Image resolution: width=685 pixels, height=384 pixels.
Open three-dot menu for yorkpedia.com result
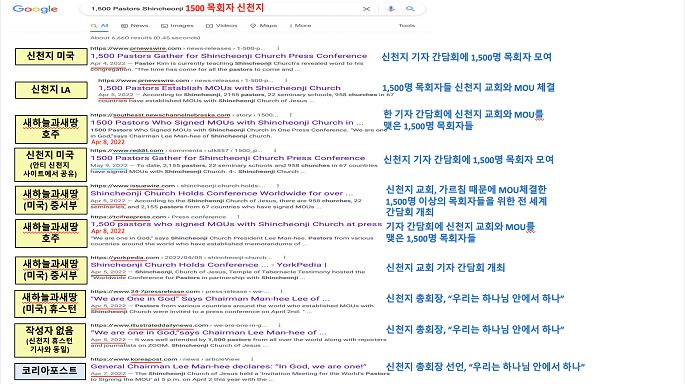pyautogui.click(x=284, y=257)
